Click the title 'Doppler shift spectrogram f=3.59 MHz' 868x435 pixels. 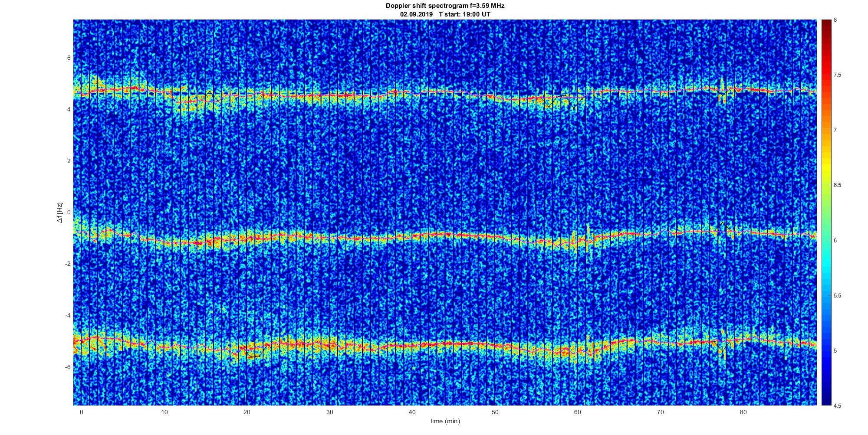coord(445,6)
